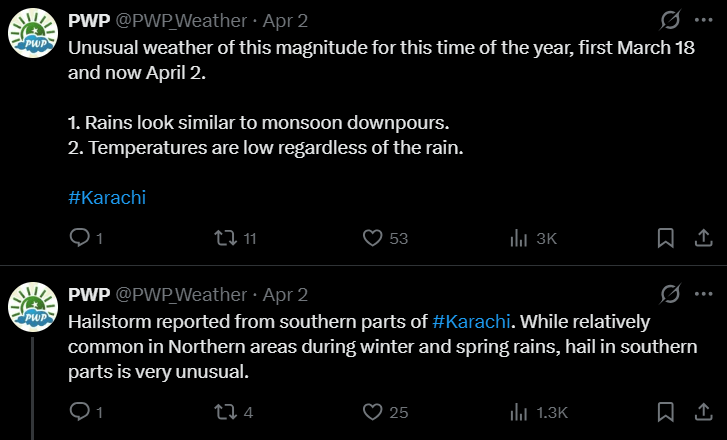Image resolution: width=727 pixels, height=440 pixels.
Task: Share the unusual weather tweet
Action: pos(703,238)
